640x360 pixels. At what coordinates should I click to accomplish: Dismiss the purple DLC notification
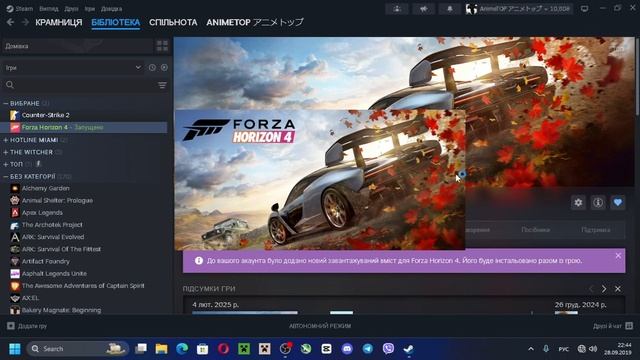point(618,256)
